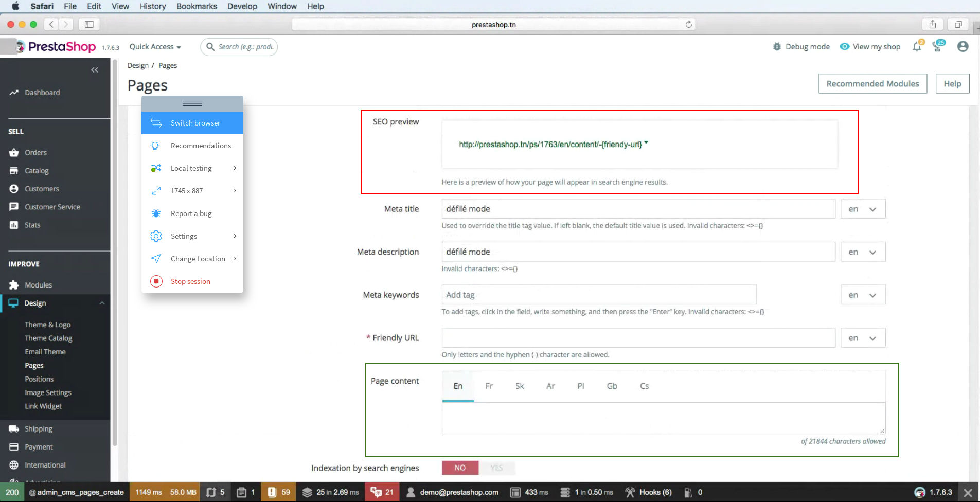Open Image Settings sidebar link
Screen dimensions: 980x502
point(48,392)
